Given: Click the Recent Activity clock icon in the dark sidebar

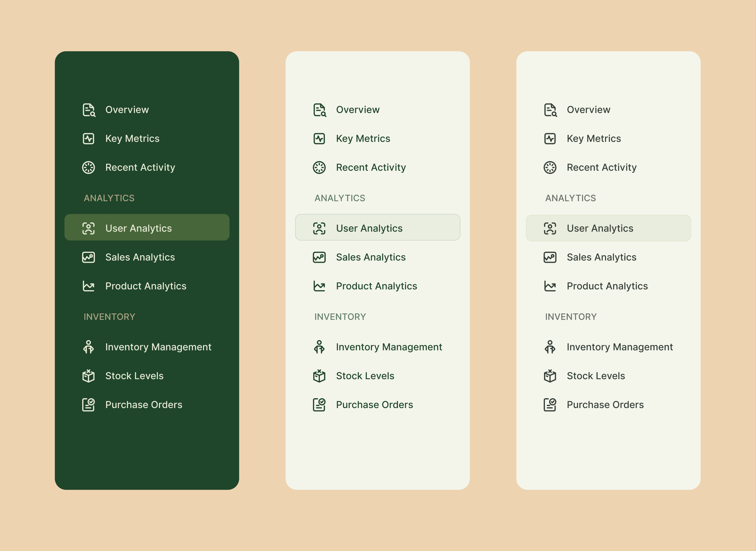Looking at the screenshot, I should click(88, 168).
